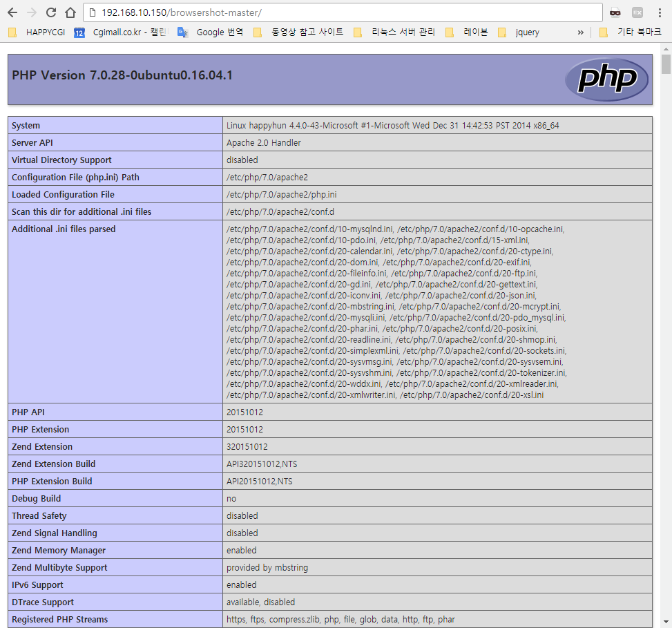Click the PHP logo
This screenshot has width=672, height=628.
pos(607,79)
